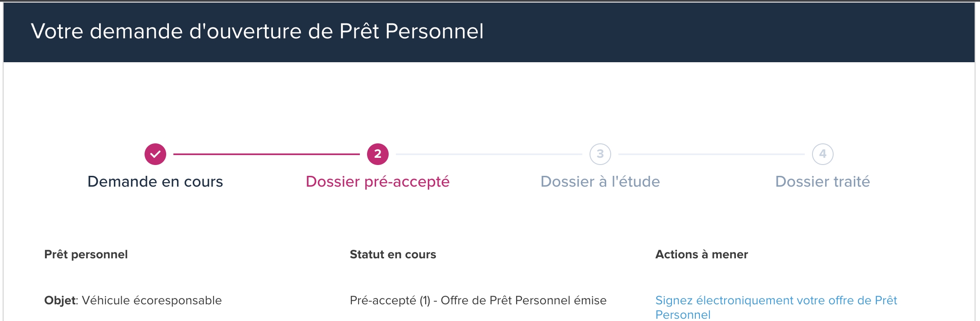Click the step 4 circle icon
Viewport: 980px width, 321px height.
823,154
